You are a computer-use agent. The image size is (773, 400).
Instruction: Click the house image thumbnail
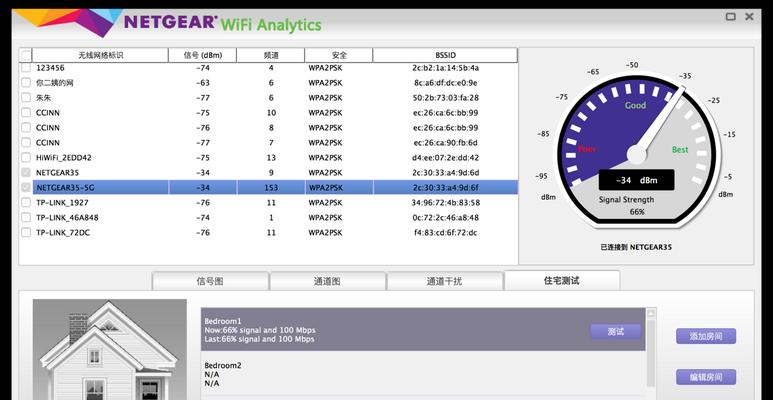click(x=109, y=349)
